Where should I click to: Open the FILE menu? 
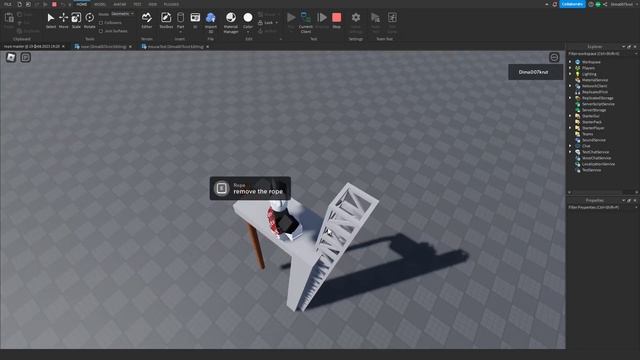8,4
